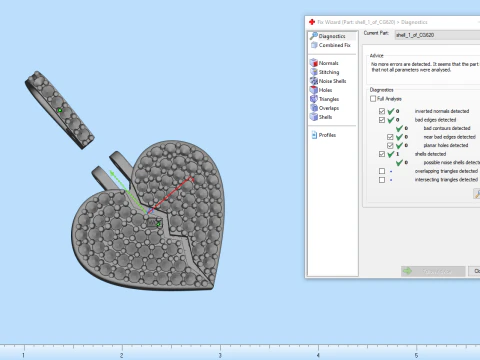This screenshot has width=480, height=360.
Task: Uncheck bad edges detected checkbox
Action: pos(382,120)
